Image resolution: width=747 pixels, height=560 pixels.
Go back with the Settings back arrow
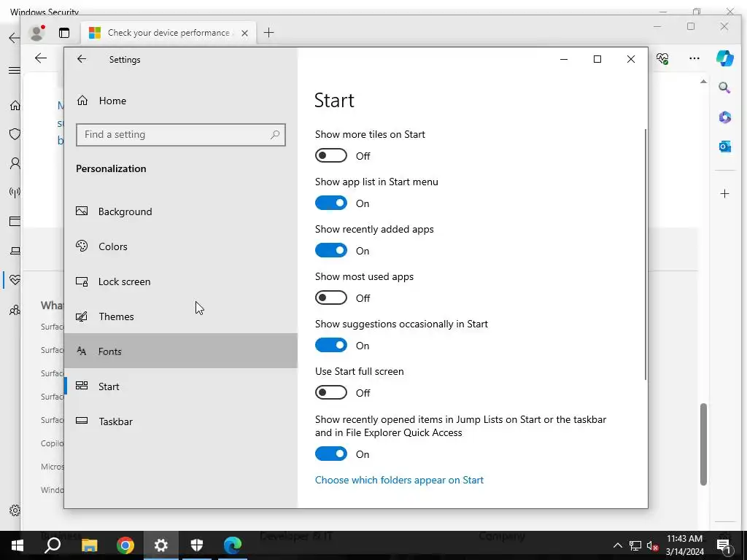82,59
